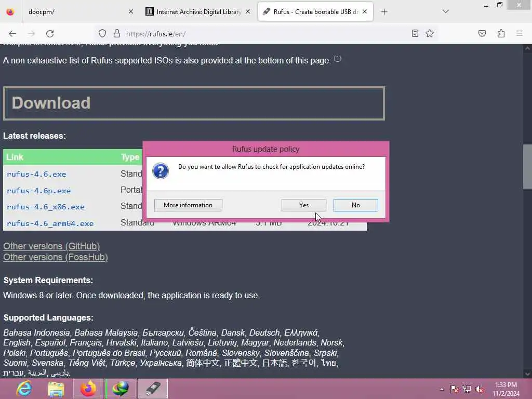Click the blue question mark icon

coord(161,170)
